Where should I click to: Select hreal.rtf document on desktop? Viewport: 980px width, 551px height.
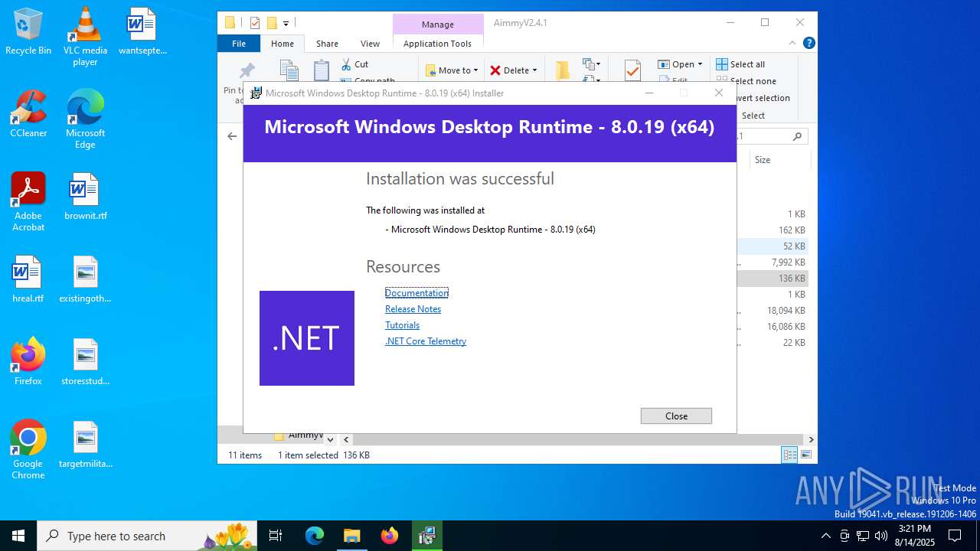[x=28, y=279]
